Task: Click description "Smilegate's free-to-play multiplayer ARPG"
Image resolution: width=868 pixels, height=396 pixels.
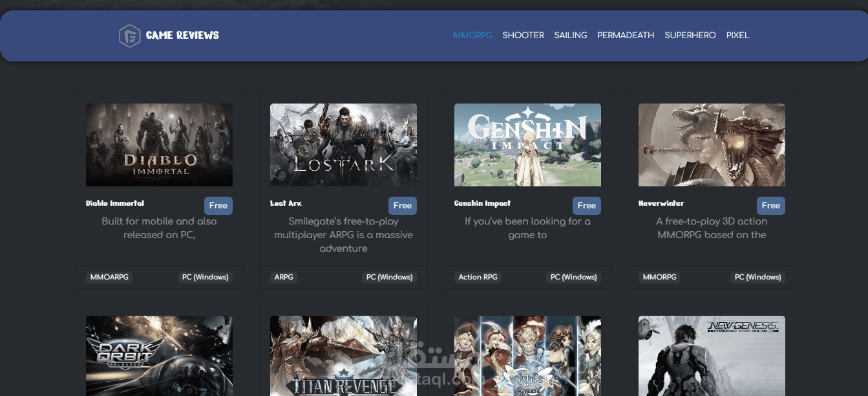Action: (343, 235)
